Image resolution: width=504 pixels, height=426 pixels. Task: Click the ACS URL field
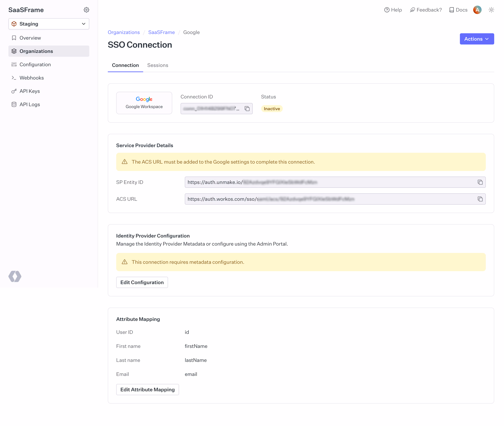click(x=335, y=199)
